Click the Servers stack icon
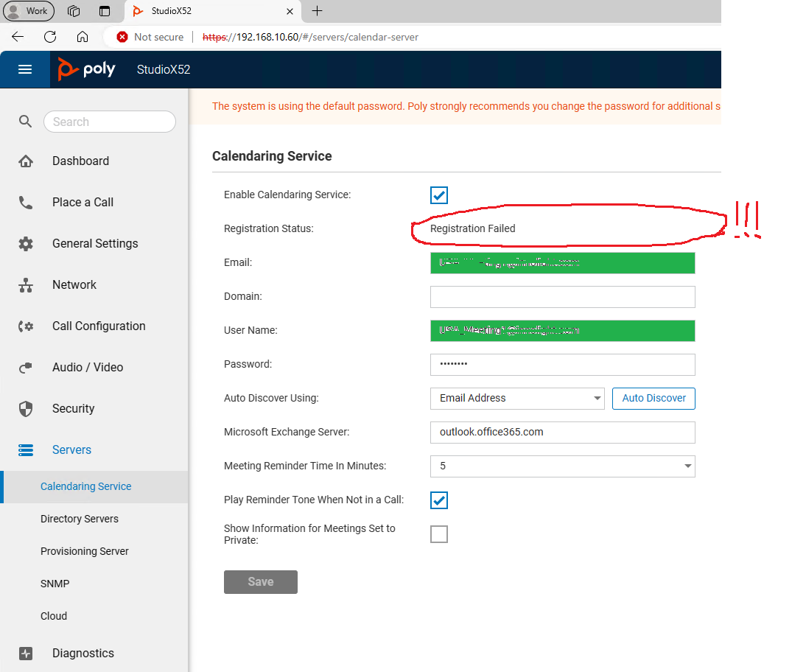Viewport: 792px width, 672px height. [26, 449]
